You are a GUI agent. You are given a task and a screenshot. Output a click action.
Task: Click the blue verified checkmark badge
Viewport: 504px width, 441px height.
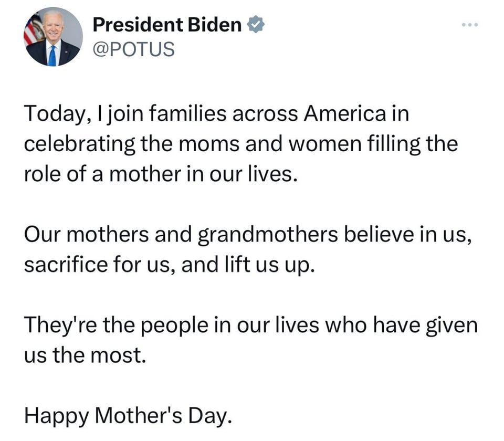(x=255, y=25)
